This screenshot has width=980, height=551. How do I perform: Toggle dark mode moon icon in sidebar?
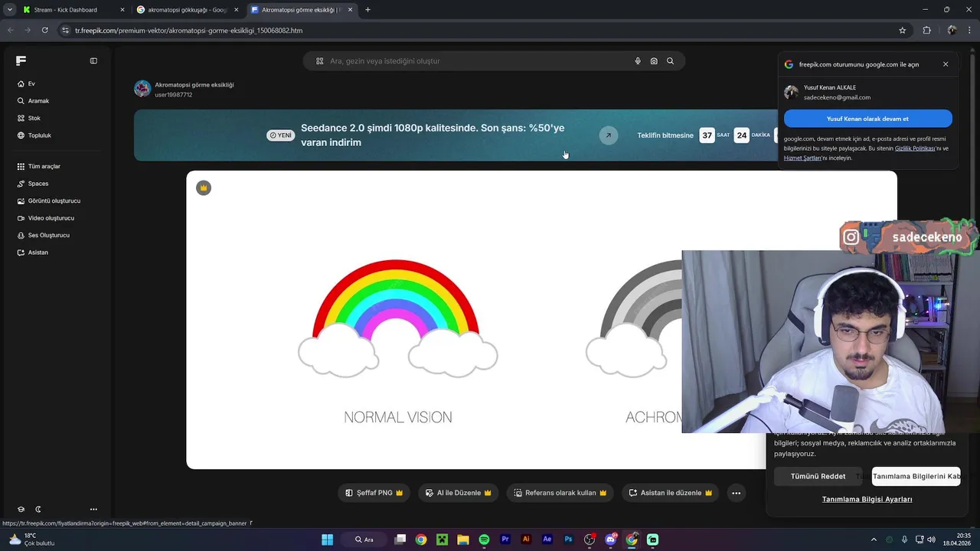click(x=38, y=509)
